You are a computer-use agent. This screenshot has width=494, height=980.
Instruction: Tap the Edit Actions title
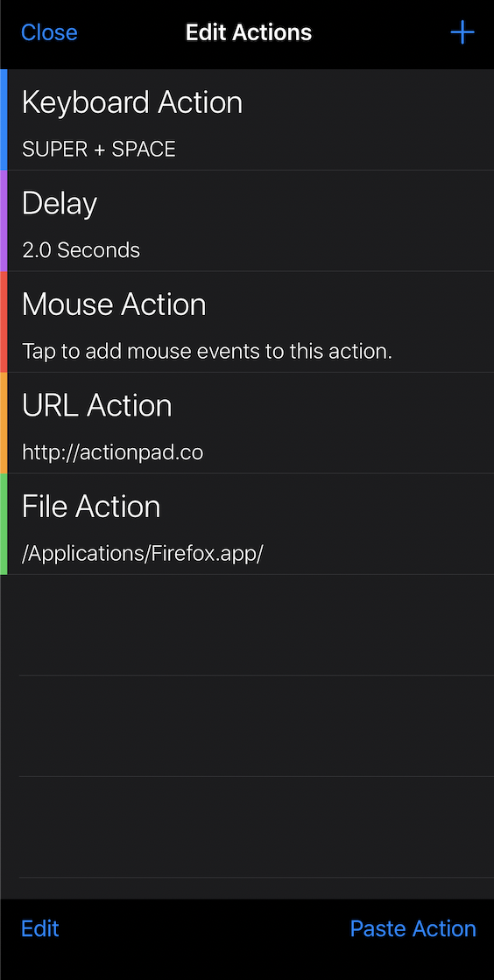[x=249, y=32]
